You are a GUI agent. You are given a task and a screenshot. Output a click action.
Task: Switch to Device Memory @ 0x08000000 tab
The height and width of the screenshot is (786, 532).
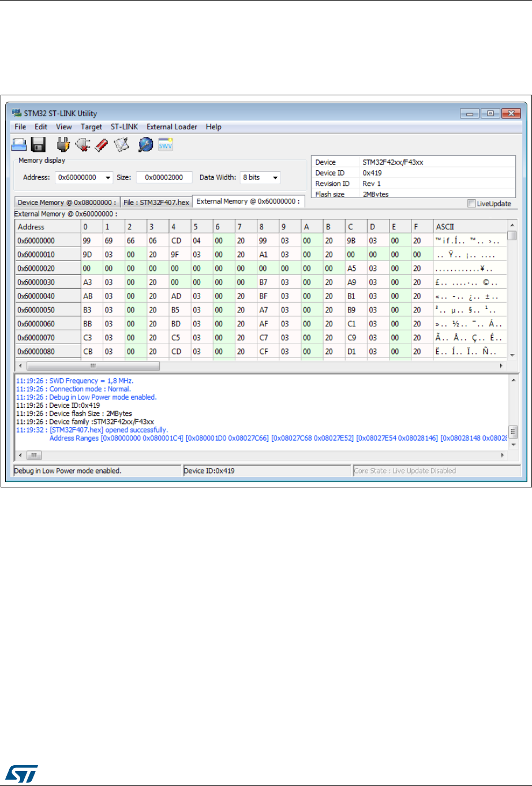(x=67, y=202)
